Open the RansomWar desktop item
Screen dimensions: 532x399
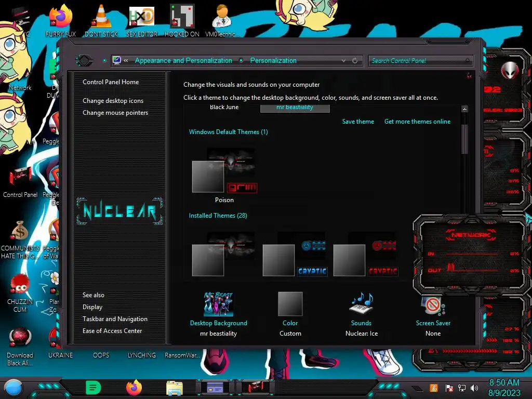(182, 355)
